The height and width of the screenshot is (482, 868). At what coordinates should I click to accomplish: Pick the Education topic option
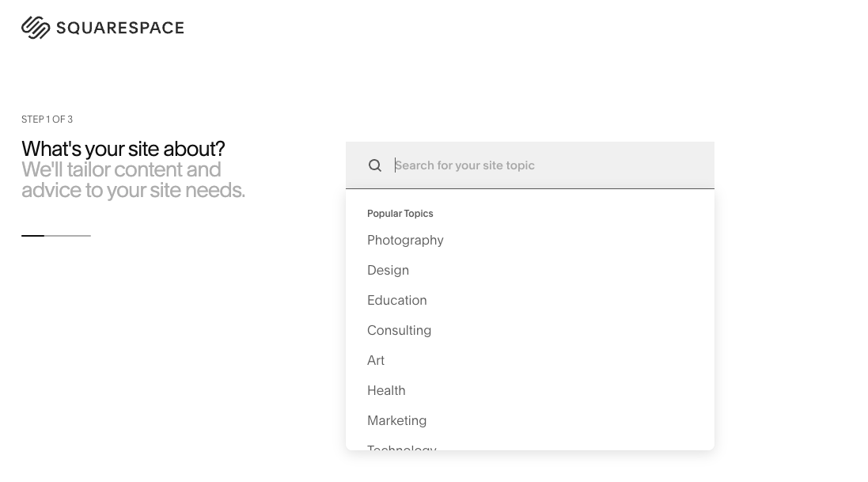396,301
